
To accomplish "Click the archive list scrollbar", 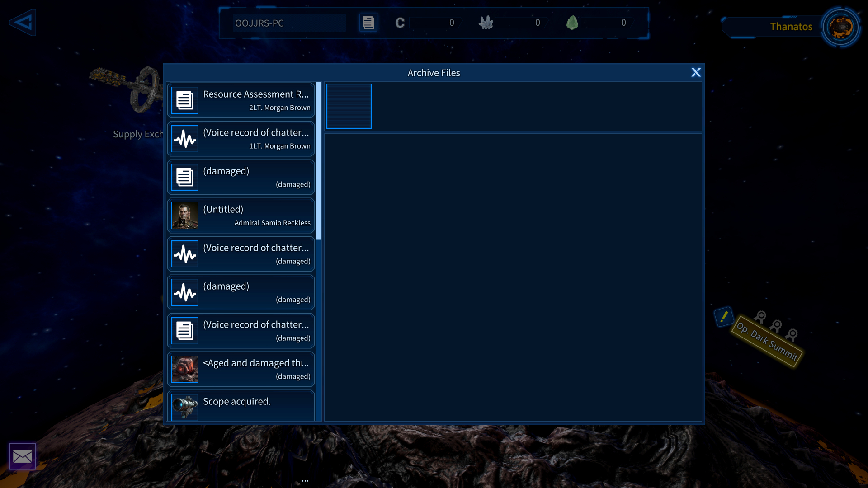I will (x=319, y=161).
